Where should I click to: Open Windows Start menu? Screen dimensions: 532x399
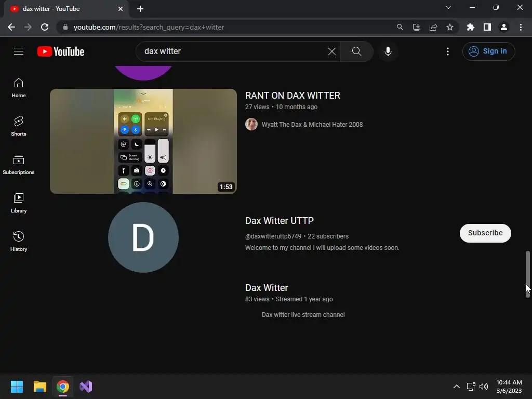click(17, 387)
